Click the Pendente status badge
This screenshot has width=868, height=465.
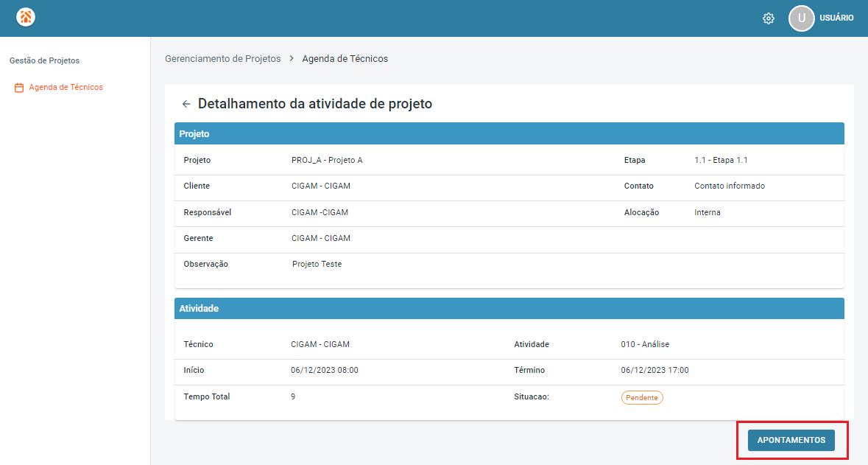point(642,397)
